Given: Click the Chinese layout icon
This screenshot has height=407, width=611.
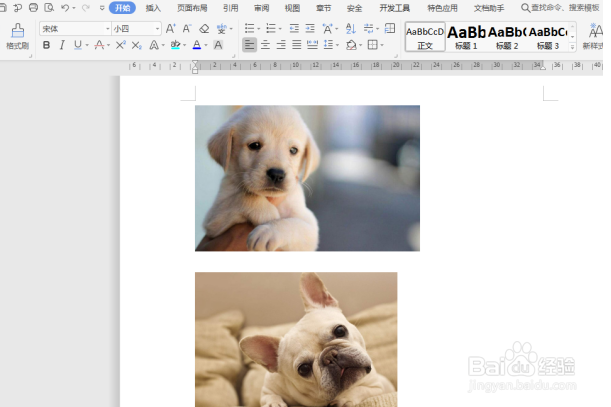Looking at the screenshot, I should [x=327, y=28].
